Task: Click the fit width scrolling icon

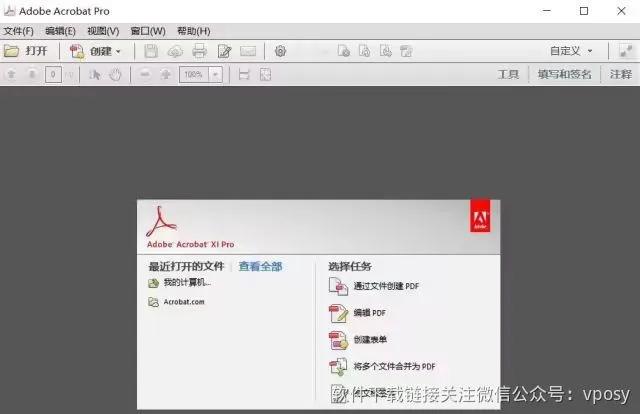Action: [244, 75]
